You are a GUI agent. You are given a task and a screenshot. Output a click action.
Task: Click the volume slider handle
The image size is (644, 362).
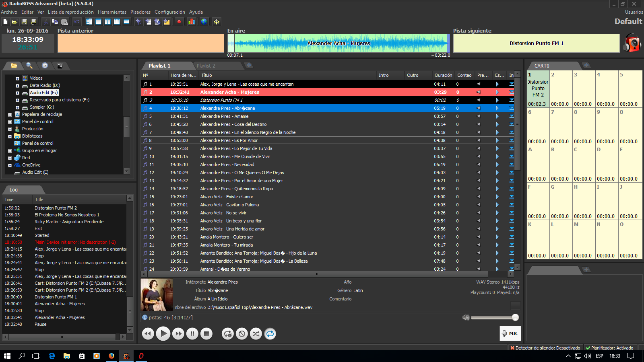(515, 317)
